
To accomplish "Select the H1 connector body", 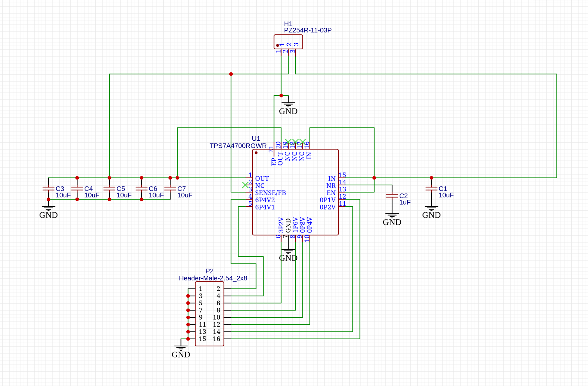I will click(288, 42).
